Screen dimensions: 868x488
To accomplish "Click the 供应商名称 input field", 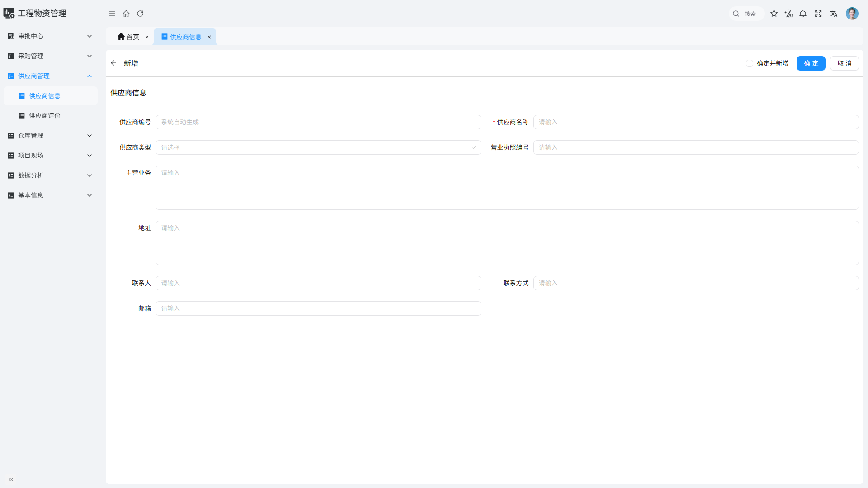I will pos(696,122).
